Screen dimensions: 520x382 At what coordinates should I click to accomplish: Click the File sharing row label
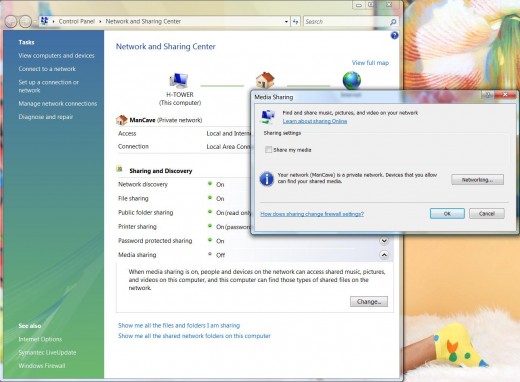click(x=133, y=198)
